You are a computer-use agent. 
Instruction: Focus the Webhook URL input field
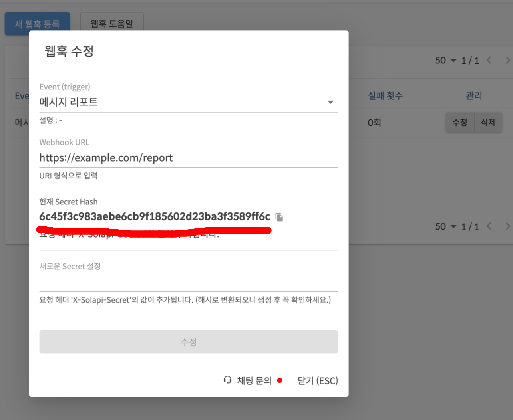coord(188,158)
